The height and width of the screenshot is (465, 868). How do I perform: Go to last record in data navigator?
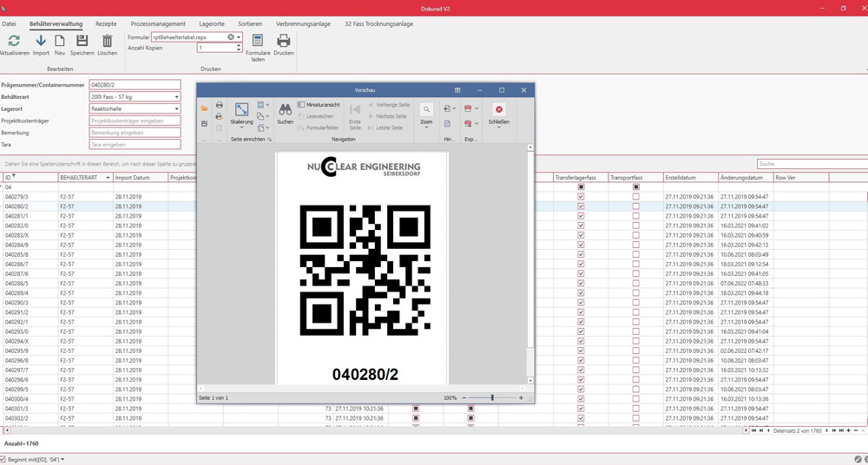coord(841,430)
